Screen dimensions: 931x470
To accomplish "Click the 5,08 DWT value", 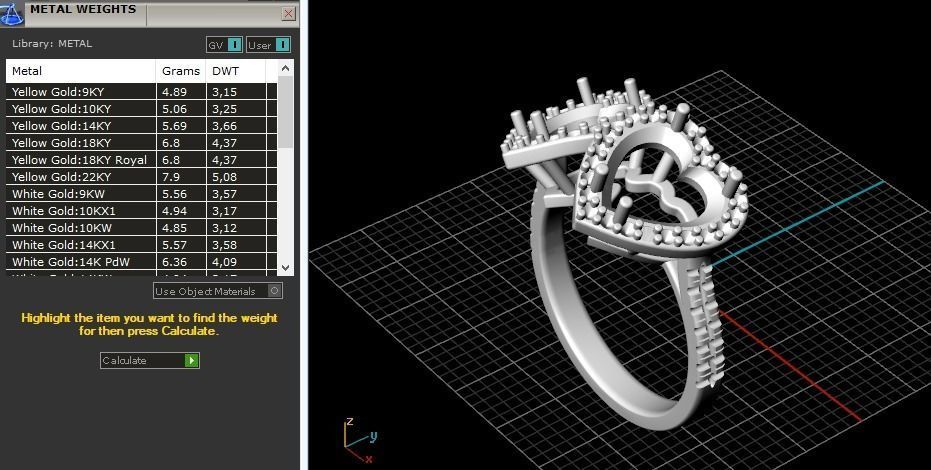I will [224, 177].
